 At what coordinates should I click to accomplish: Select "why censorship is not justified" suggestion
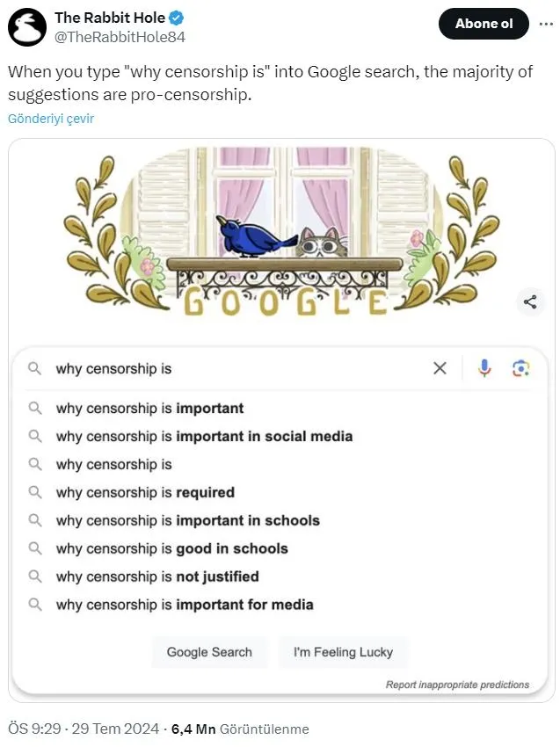click(x=157, y=577)
